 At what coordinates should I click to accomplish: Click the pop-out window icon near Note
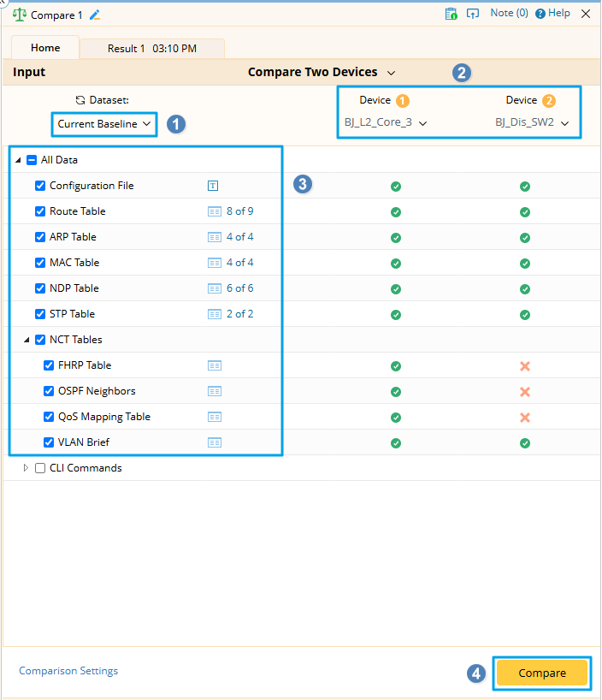point(472,14)
